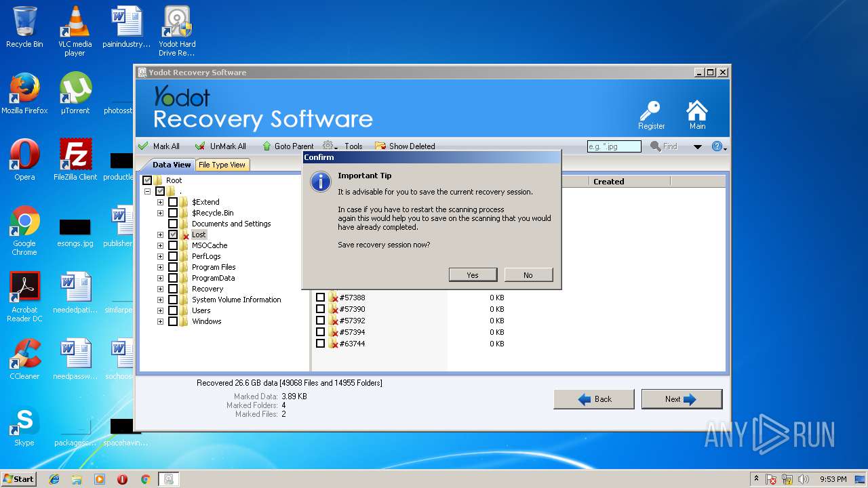Open Windows Explorer from taskbar
Image resolution: width=868 pixels, height=488 pixels.
click(x=77, y=479)
